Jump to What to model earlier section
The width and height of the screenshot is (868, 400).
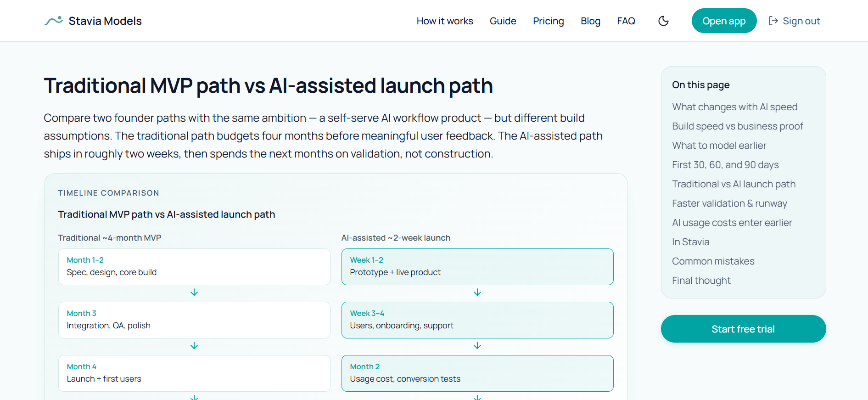coord(719,146)
